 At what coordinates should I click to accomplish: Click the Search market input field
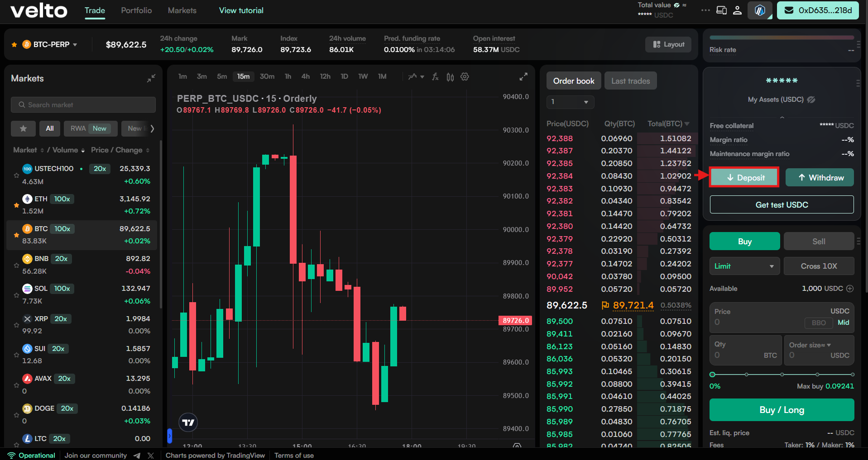(x=83, y=104)
